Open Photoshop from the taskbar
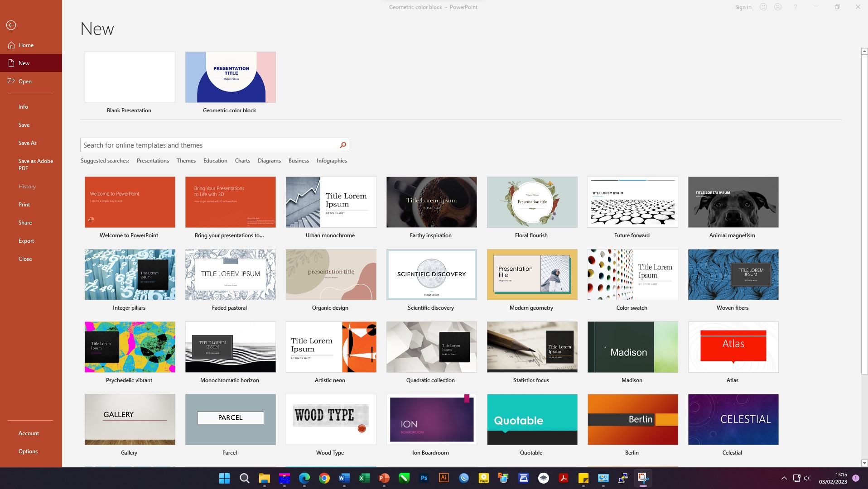Viewport: 868px width, 489px height. coord(424,478)
